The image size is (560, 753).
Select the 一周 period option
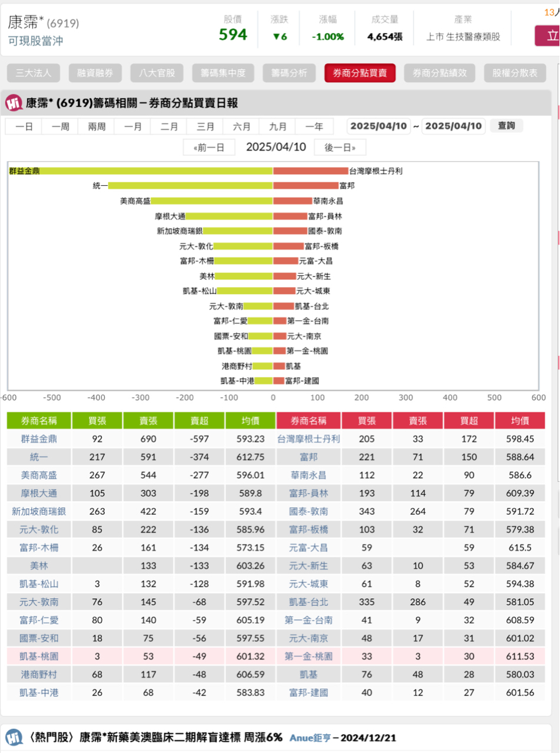coord(60,126)
